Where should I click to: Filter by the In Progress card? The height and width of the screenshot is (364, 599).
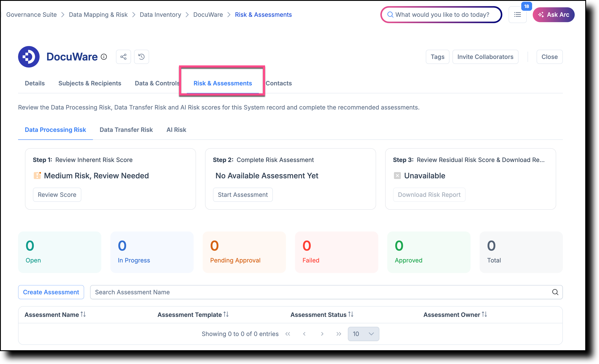click(152, 252)
